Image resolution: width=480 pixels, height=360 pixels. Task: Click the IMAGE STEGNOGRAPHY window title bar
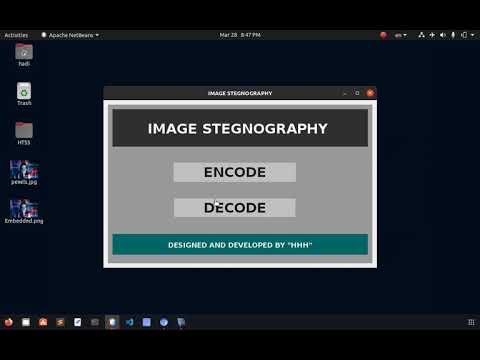click(x=240, y=93)
